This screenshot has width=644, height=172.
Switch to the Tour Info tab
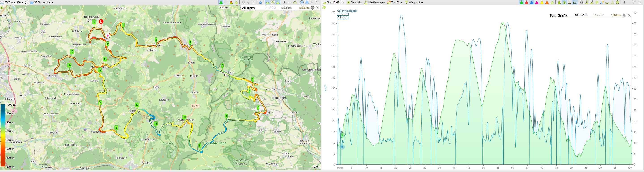click(x=354, y=2)
